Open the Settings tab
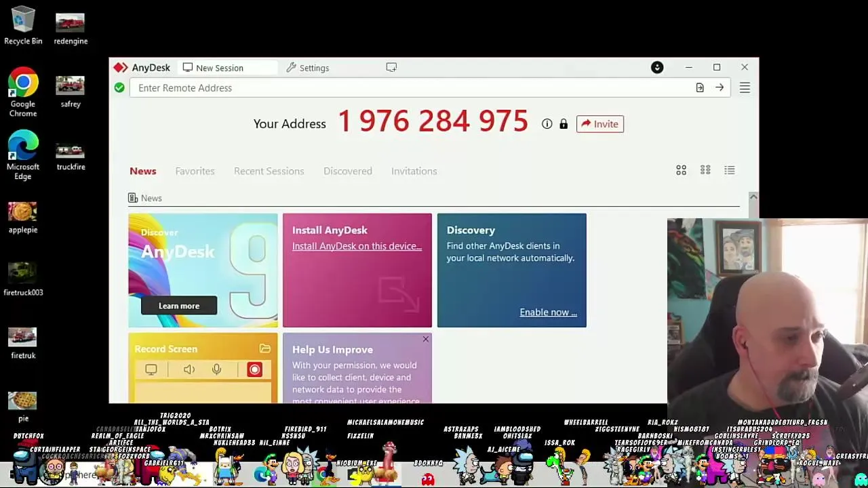Screen dimensions: 868x488 (x=308, y=68)
